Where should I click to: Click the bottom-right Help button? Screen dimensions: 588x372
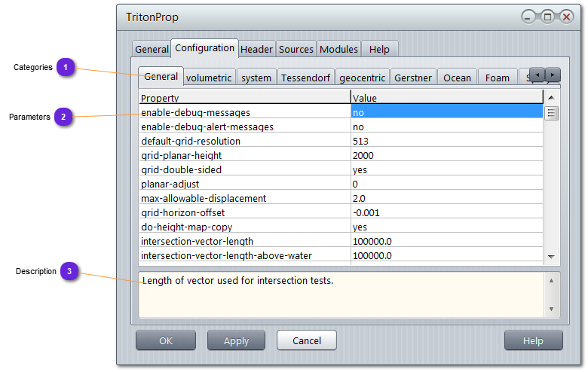click(533, 340)
